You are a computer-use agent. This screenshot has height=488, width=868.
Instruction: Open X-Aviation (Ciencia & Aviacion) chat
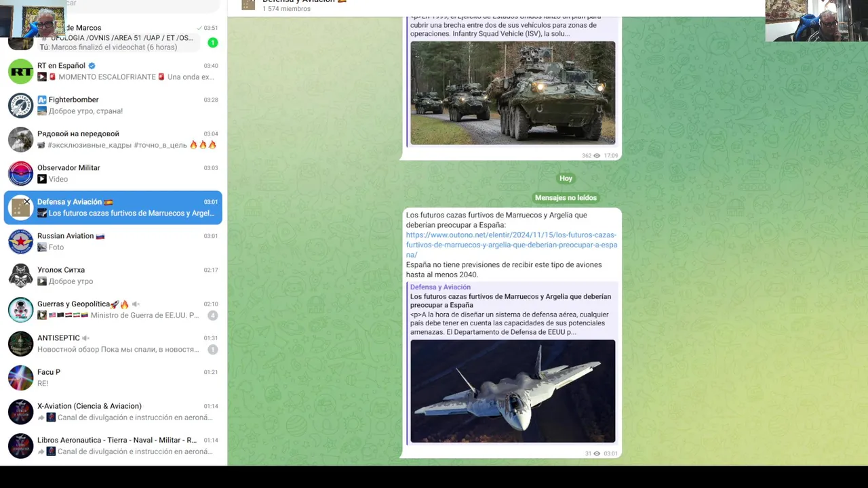pyautogui.click(x=113, y=411)
